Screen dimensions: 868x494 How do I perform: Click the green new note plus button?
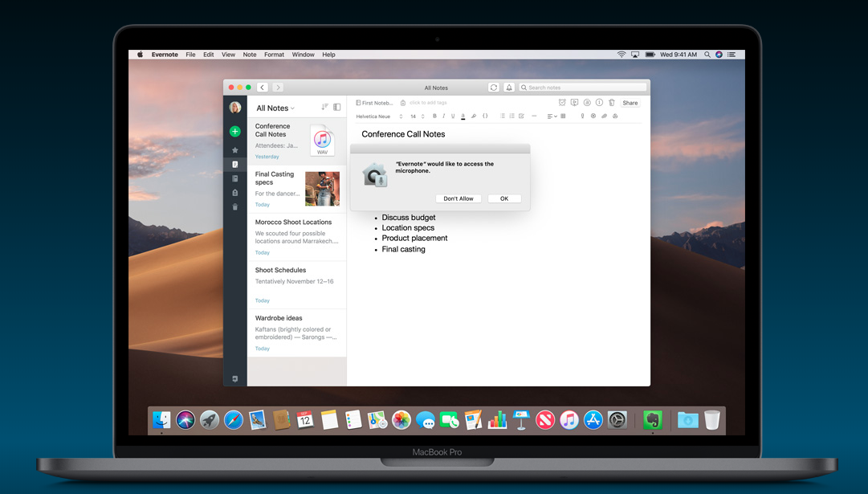coord(234,131)
